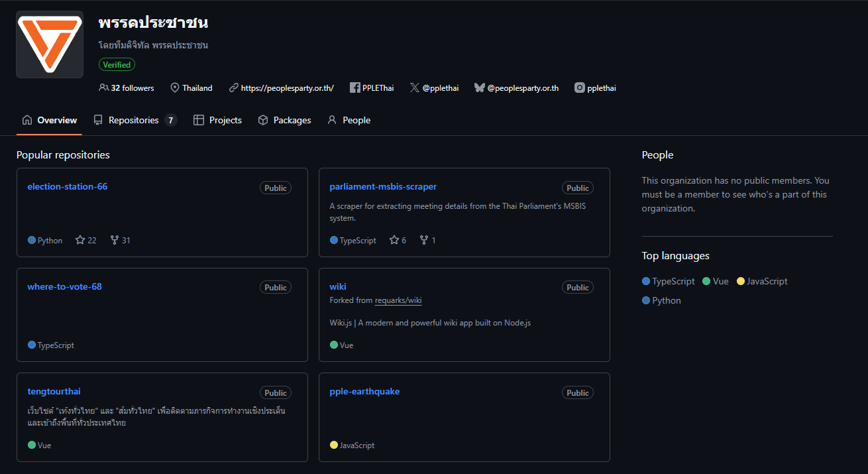Click the organization avatar logo

(50, 44)
